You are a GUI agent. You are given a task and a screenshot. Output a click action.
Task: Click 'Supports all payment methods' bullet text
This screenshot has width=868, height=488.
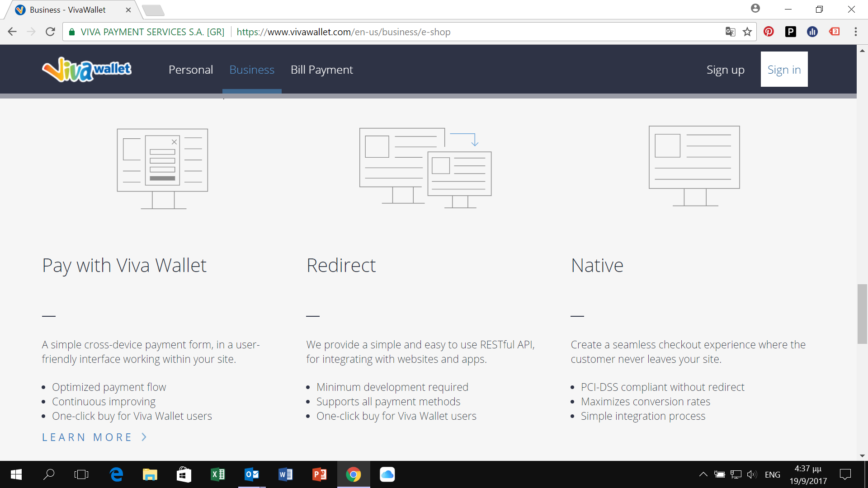tap(388, 402)
